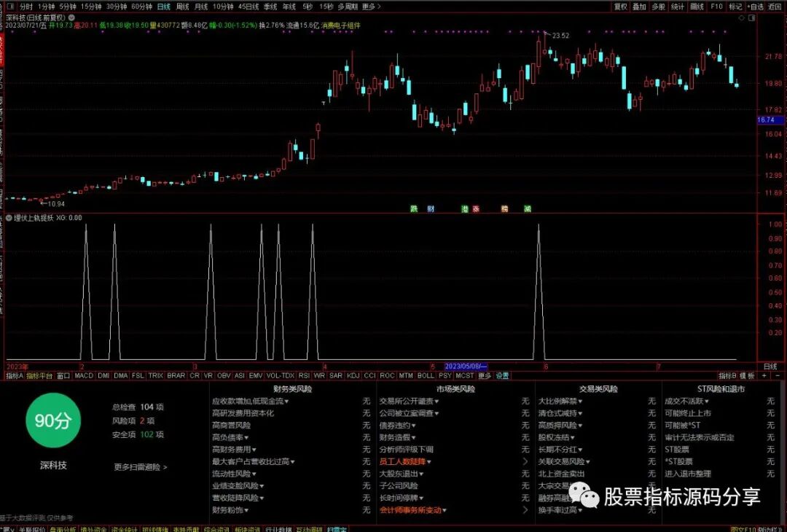The height and width of the screenshot is (532, 787).
Task: Select the 5分钟 period
Action: click(67, 7)
